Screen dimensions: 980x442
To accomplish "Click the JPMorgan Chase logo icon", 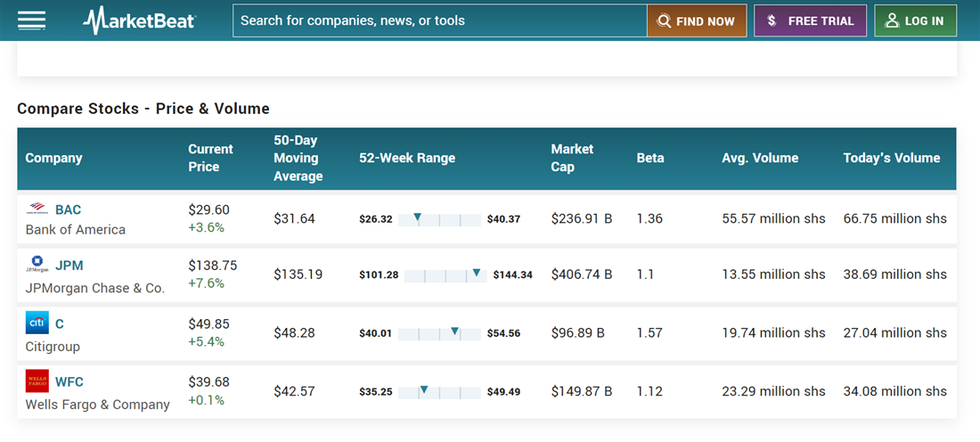I will click(37, 265).
